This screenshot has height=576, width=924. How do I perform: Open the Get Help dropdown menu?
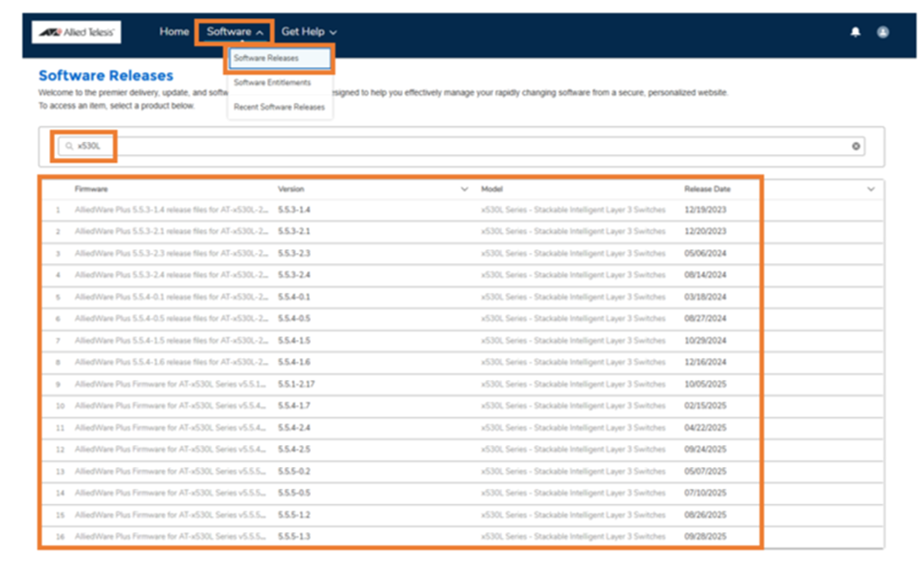click(x=309, y=32)
